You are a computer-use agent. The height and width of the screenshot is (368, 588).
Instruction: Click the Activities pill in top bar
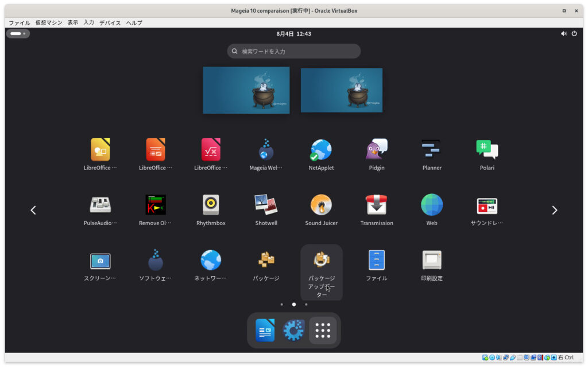point(18,34)
